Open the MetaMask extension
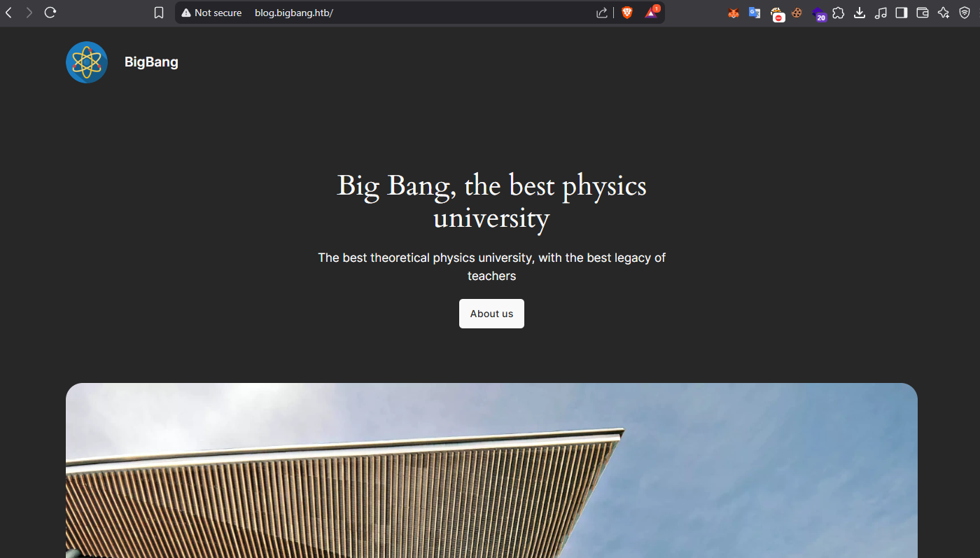This screenshot has width=980, height=558. [x=733, y=12]
